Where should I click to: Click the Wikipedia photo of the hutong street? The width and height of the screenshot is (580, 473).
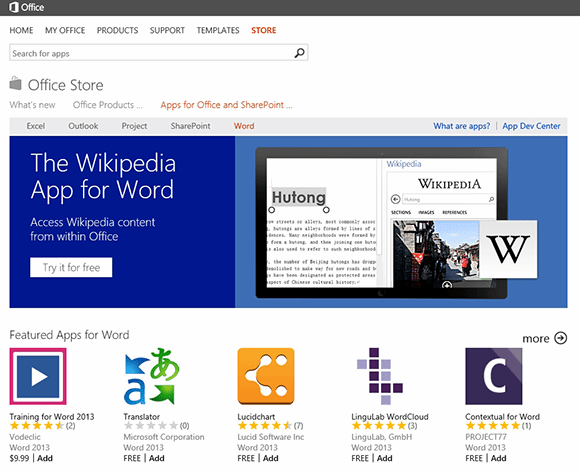tap(436, 254)
